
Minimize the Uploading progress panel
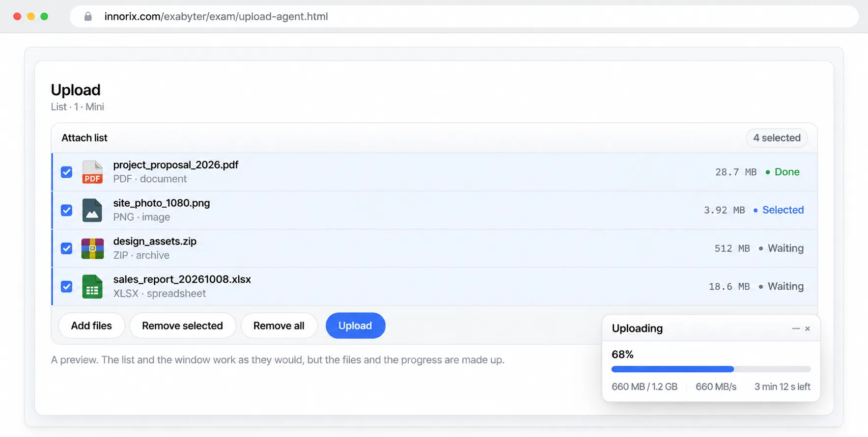tap(796, 328)
